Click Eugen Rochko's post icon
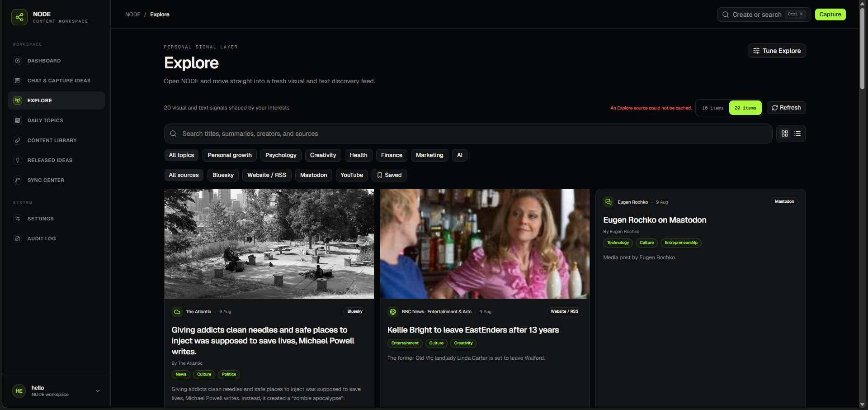868x410 pixels. click(x=609, y=202)
